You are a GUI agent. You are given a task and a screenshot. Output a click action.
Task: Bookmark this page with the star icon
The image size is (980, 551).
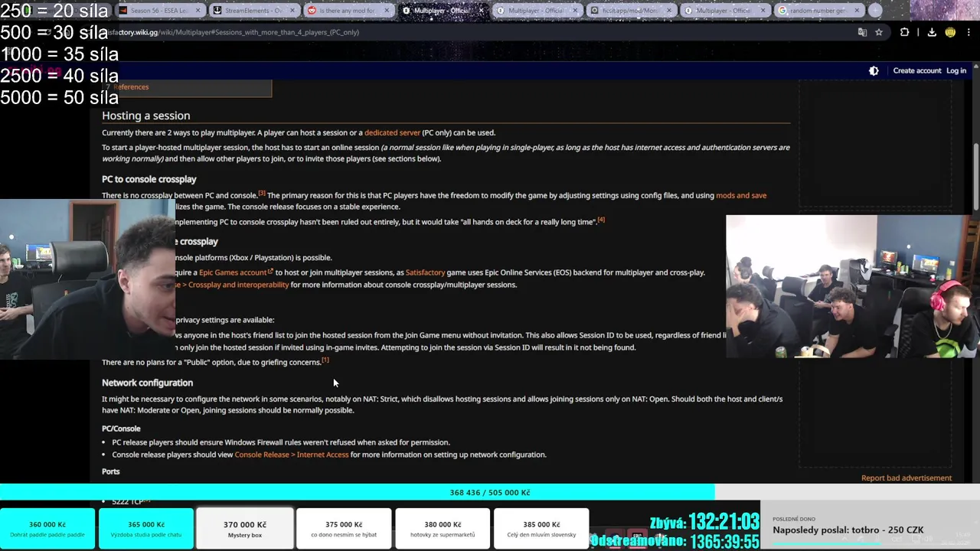tap(879, 32)
